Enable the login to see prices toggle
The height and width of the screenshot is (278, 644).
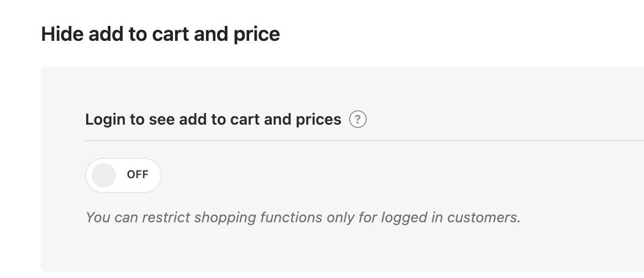pyautogui.click(x=123, y=175)
